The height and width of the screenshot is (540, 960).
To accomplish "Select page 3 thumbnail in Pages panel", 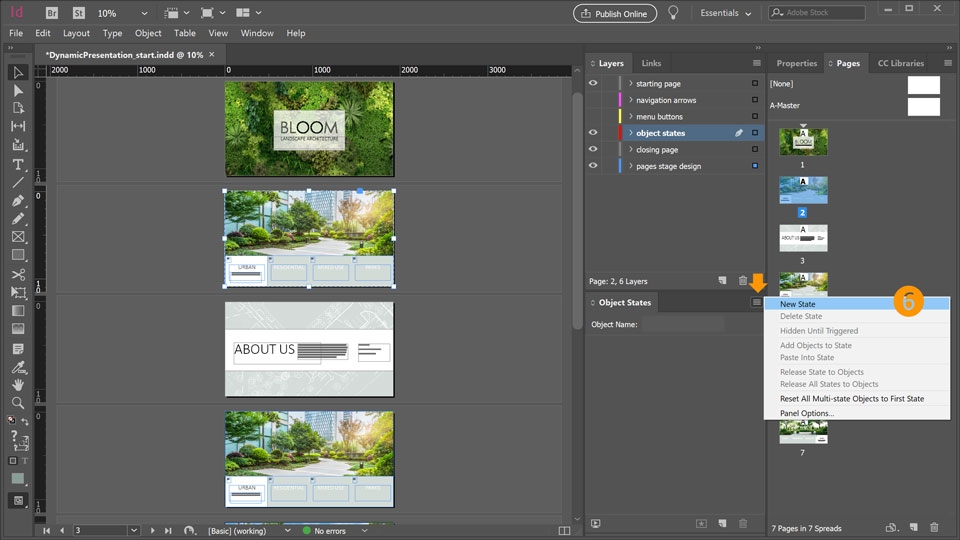I will point(803,237).
